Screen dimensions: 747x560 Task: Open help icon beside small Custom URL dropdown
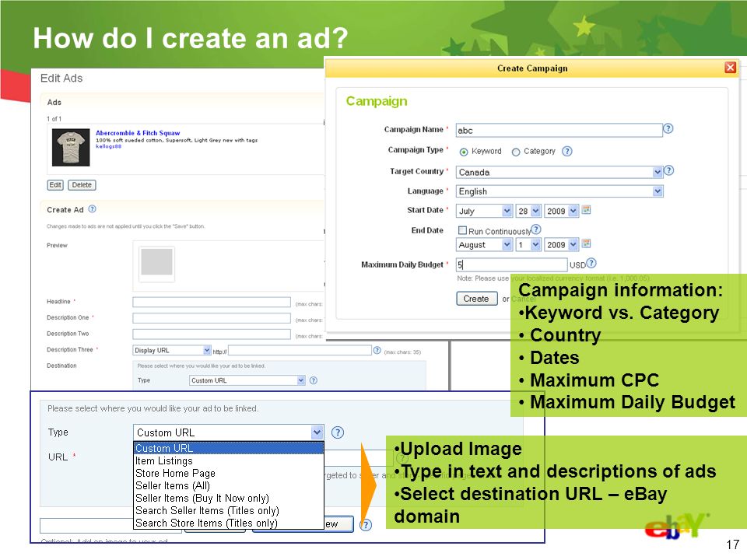[314, 380]
